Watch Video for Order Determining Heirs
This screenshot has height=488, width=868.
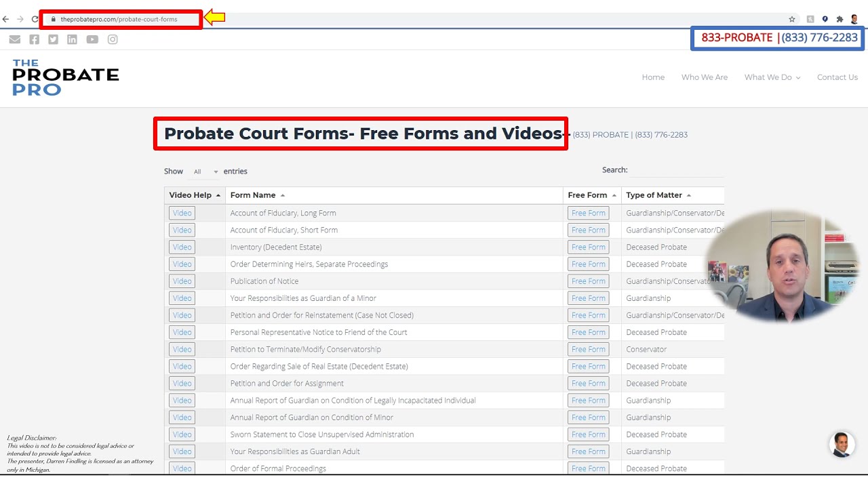[182, 264]
